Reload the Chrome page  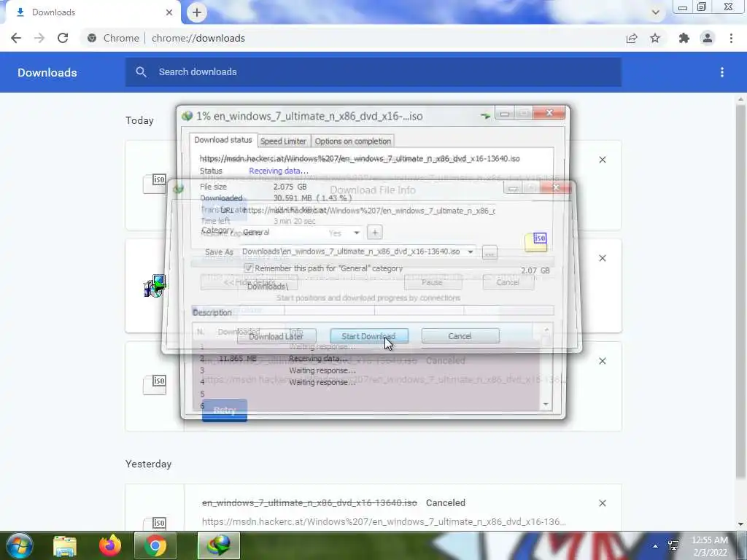[63, 38]
